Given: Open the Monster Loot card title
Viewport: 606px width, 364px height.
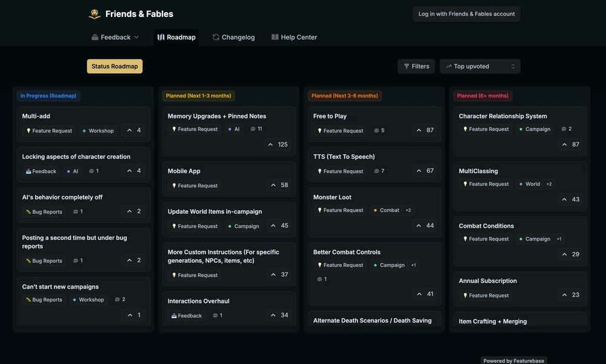Looking at the screenshot, I should tap(332, 197).
